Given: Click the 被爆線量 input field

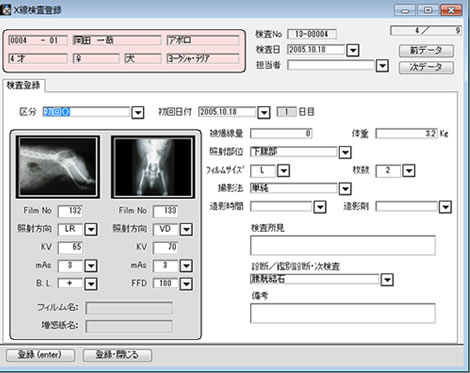Looking at the screenshot, I should [x=281, y=134].
